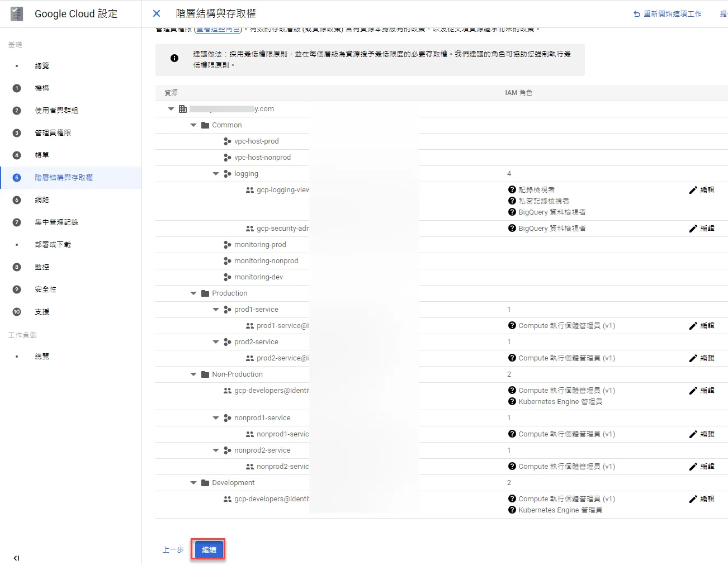The image size is (728, 565).
Task: Close the hierarchy and access panel
Action: coord(157,13)
